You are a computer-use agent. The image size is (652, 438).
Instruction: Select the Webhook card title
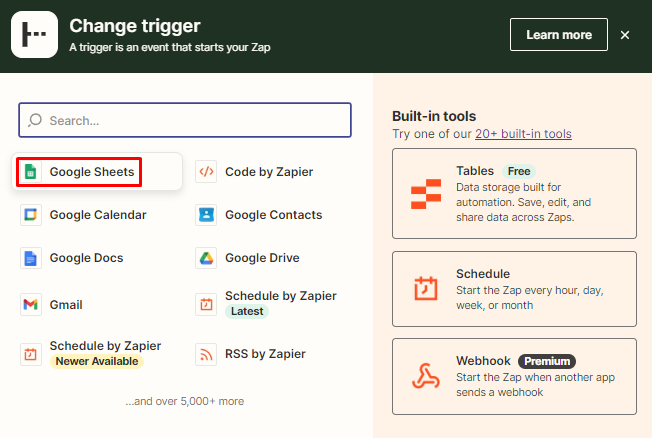pos(483,361)
